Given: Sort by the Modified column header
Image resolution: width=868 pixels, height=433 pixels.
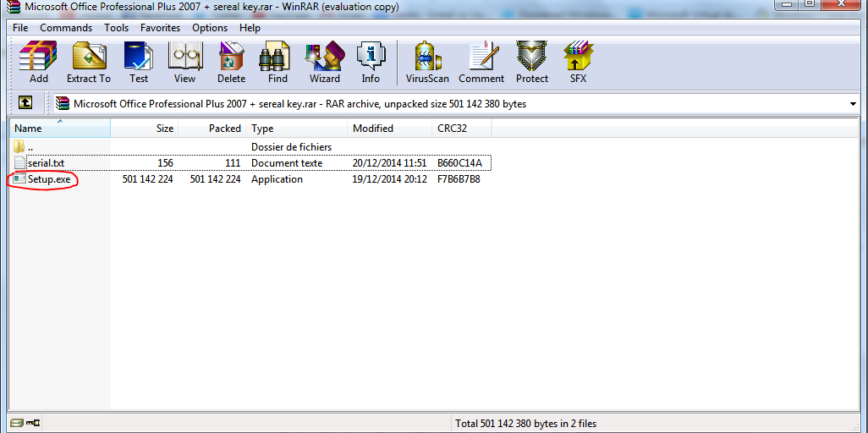Looking at the screenshot, I should point(389,128).
